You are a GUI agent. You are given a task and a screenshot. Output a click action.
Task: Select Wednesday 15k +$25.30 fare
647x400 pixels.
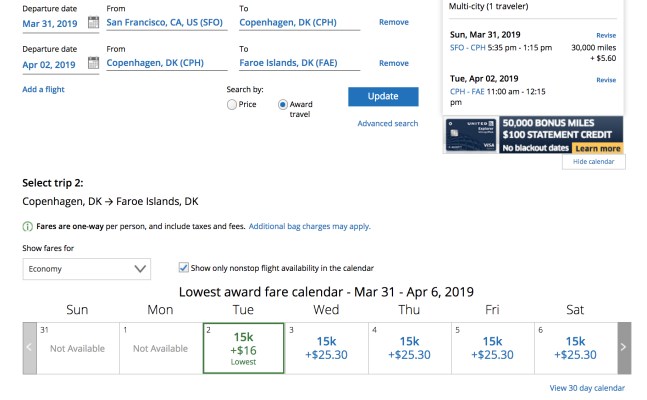tap(326, 347)
